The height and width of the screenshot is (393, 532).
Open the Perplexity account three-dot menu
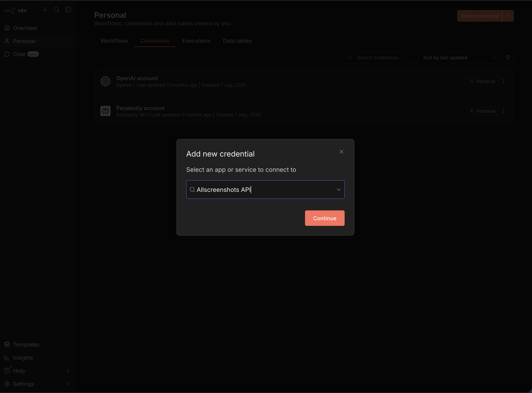[x=503, y=111]
